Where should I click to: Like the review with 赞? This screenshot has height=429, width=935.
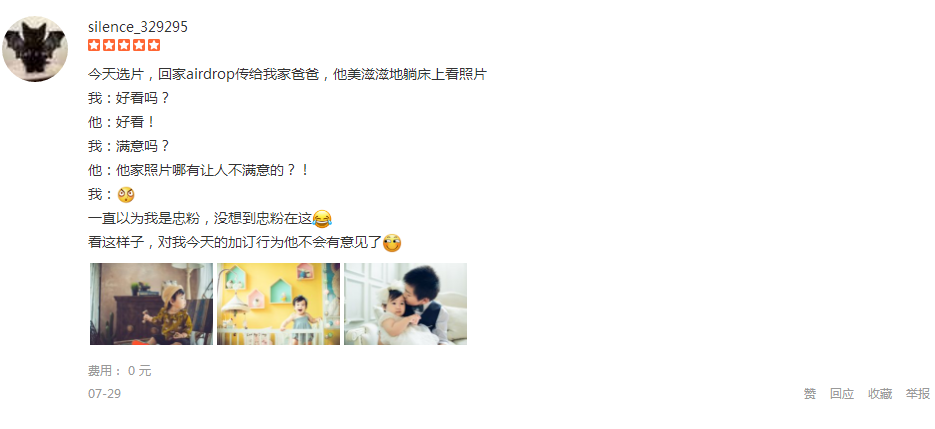810,394
